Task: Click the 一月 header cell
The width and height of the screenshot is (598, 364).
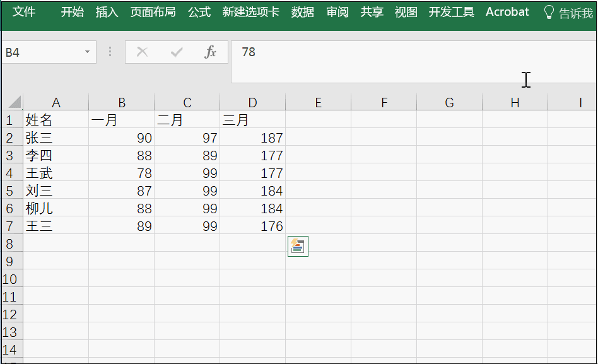Action: coord(122,120)
